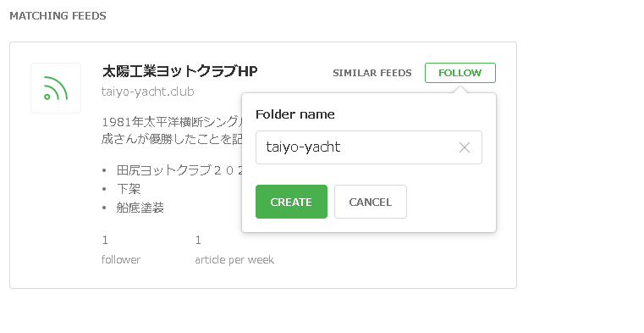Clear the folder name with X icon
Viewport: 644px width, 333px height.
tap(464, 147)
